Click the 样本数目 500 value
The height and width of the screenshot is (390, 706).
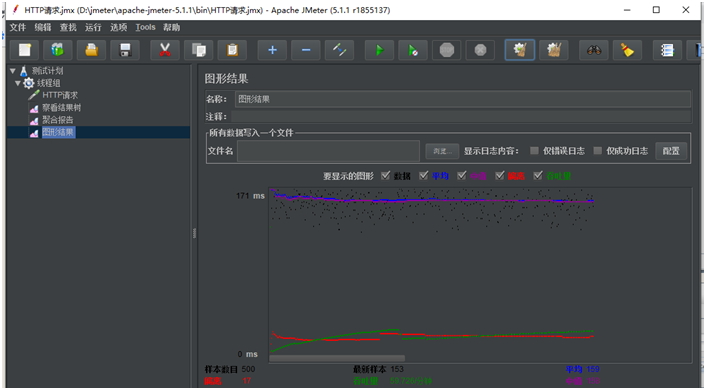point(248,369)
